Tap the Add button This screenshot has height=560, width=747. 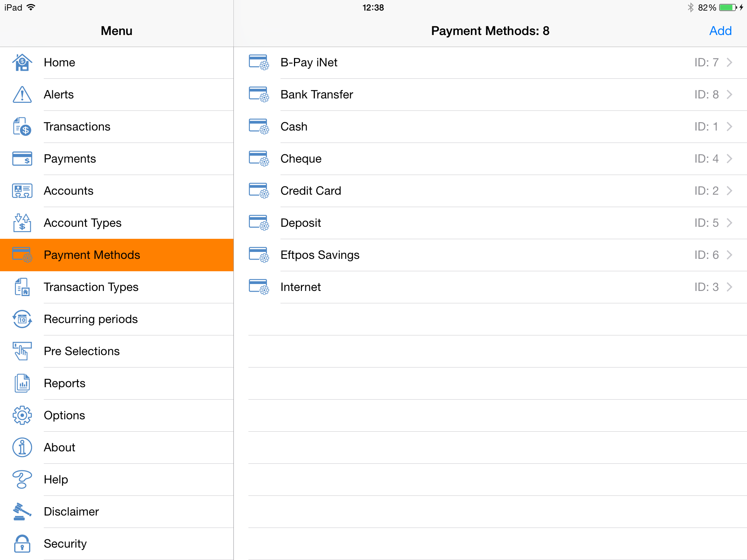coord(720,31)
